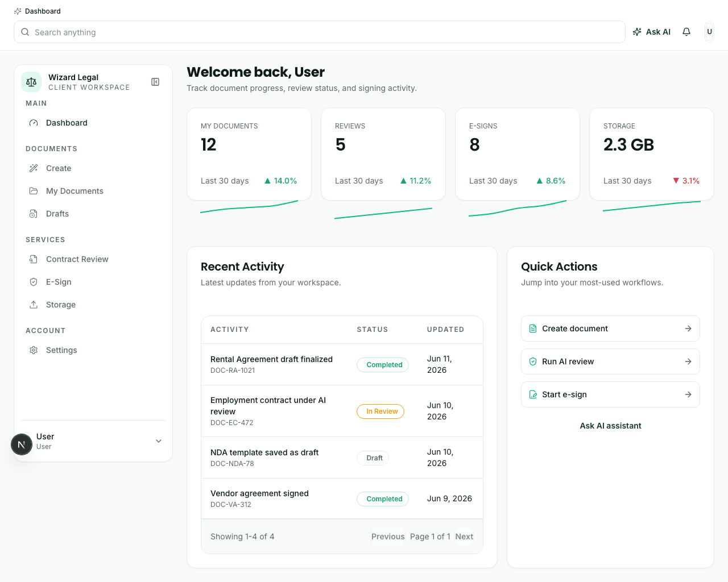Collapse the sidebar panel
728x582 pixels.
coord(155,82)
